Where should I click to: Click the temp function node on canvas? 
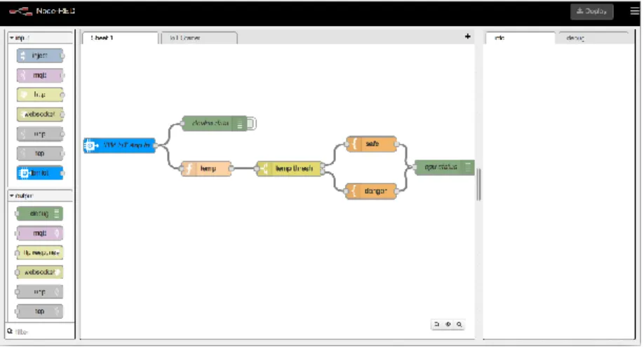point(206,168)
